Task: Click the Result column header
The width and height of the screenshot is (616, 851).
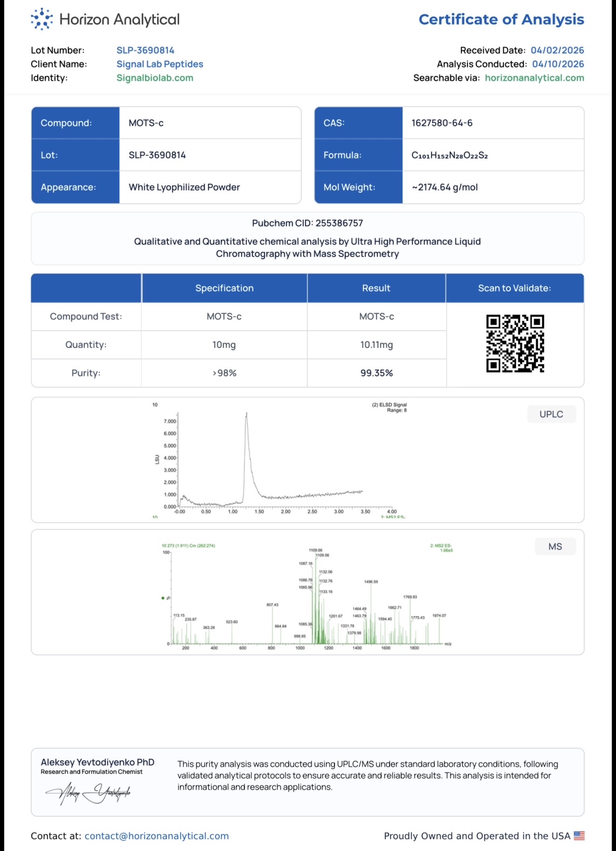Action: pos(376,288)
